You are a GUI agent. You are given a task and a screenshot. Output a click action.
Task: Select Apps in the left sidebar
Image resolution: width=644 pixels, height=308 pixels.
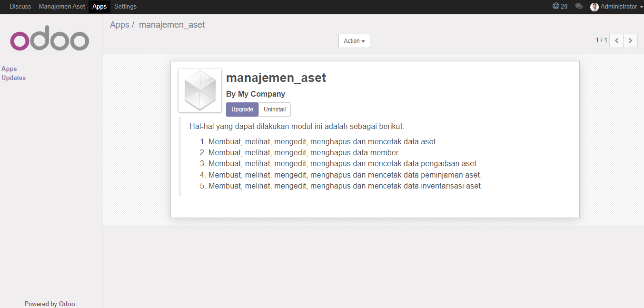point(9,69)
